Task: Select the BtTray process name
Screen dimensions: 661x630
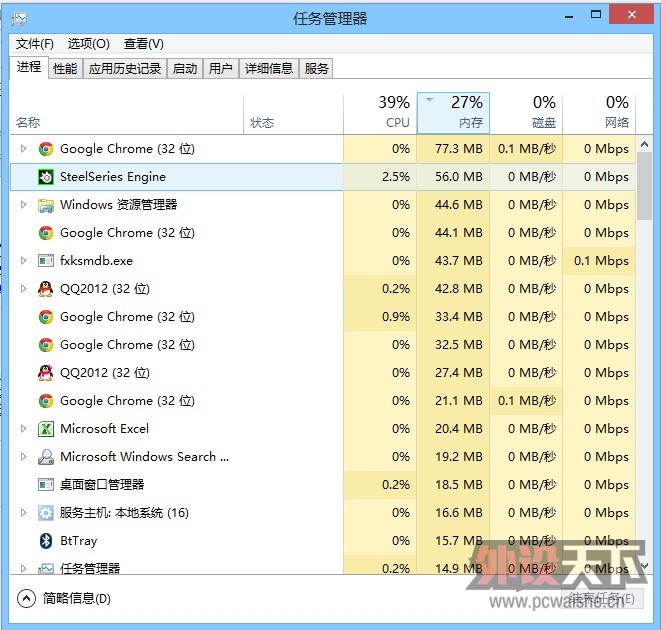Action: [79, 541]
